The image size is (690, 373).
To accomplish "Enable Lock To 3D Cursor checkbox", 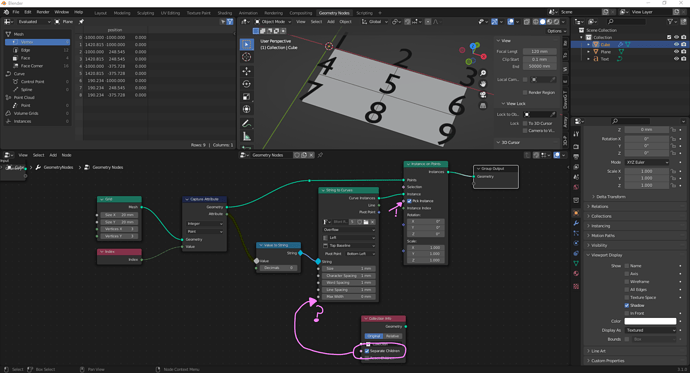I will 525,124.
